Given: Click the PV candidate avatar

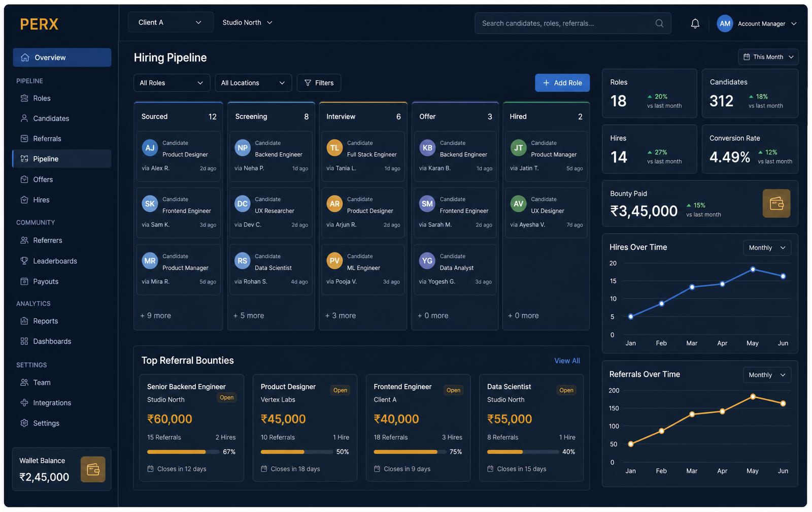Looking at the screenshot, I should coord(334,261).
